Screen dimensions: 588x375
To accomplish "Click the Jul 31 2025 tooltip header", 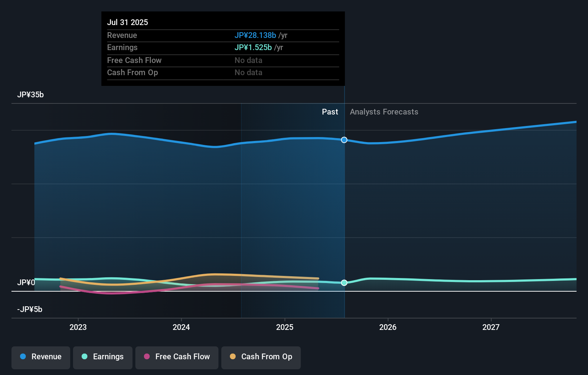I will coord(127,22).
